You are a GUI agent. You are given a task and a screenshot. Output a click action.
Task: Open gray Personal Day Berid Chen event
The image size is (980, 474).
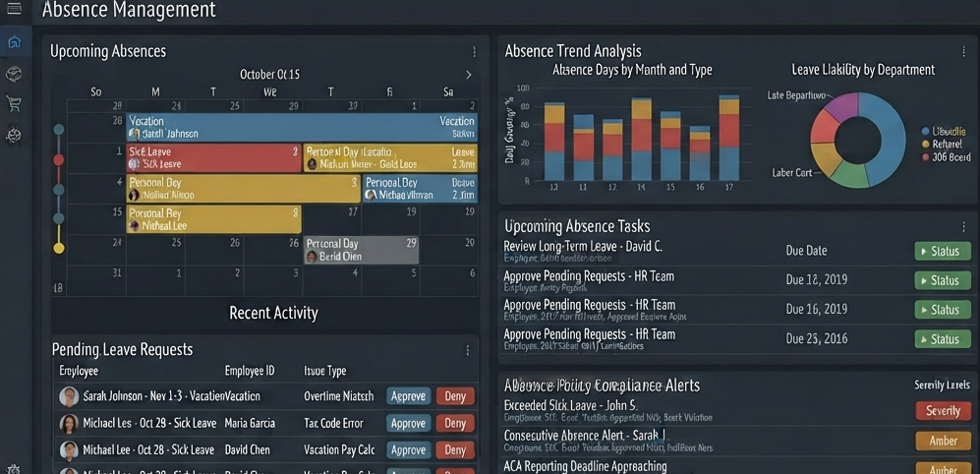(361, 250)
